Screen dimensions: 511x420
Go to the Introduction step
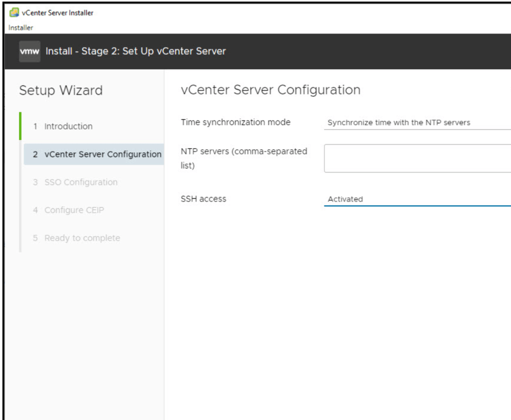pos(68,126)
